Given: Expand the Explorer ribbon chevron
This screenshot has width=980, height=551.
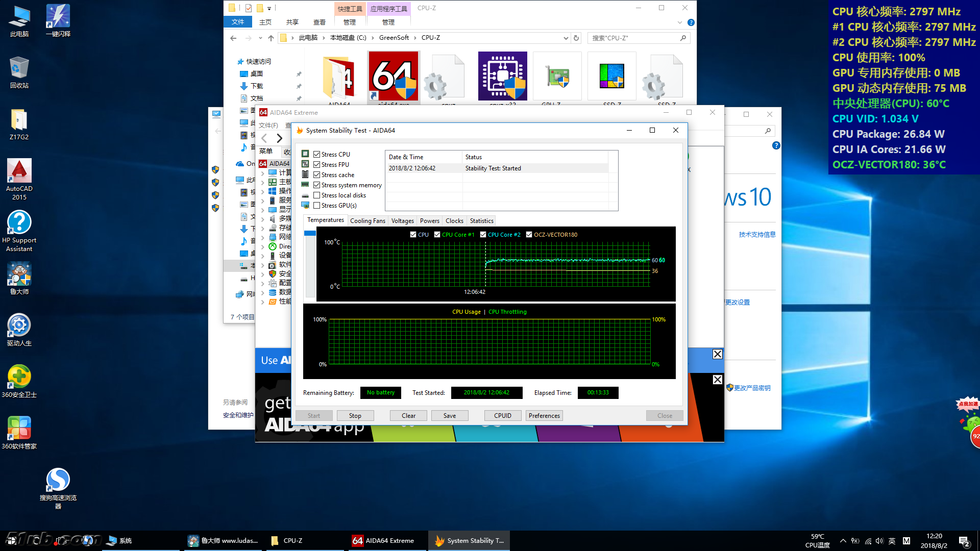Looking at the screenshot, I should tap(679, 22).
